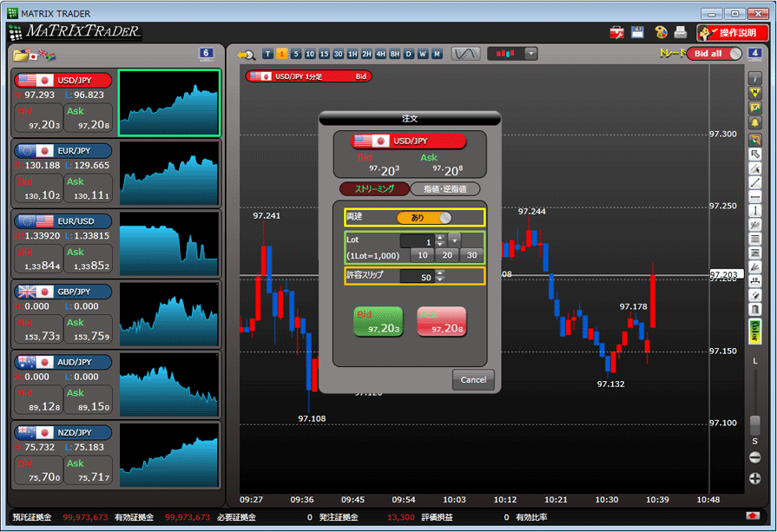The width and height of the screenshot is (777, 532).
Task: Click the USD/JPY 1分足 Bid chart label
Action: [x=308, y=76]
